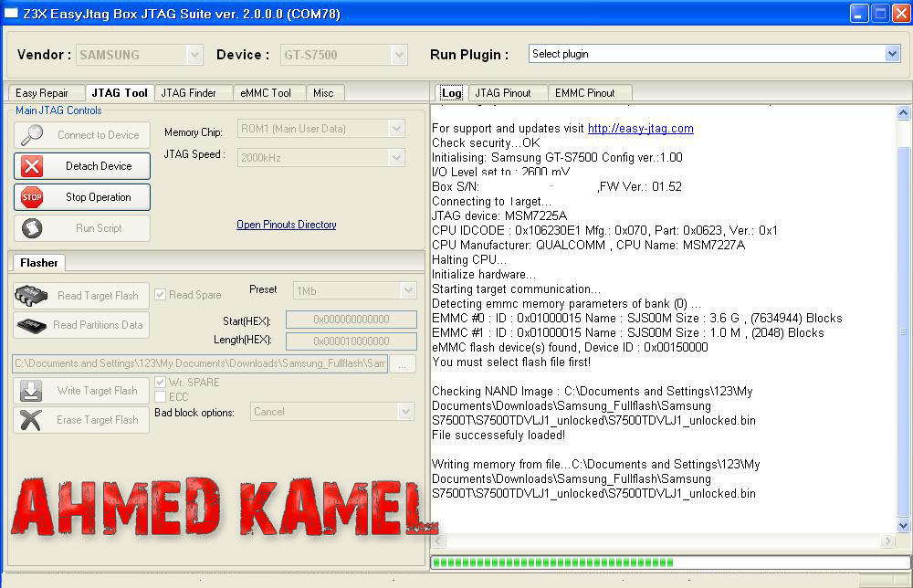Click the log horizontal scrollbar left arrow
The width and height of the screenshot is (913, 588).
pyautogui.click(x=438, y=541)
